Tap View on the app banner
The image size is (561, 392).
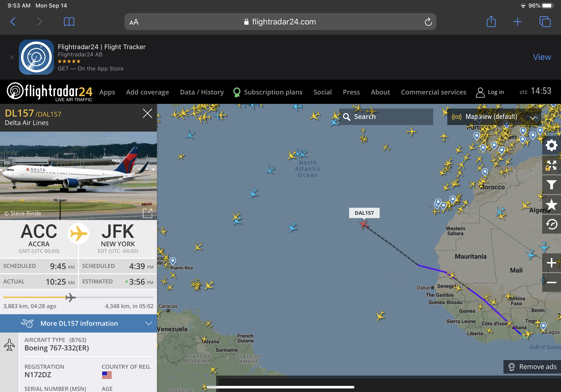[542, 57]
